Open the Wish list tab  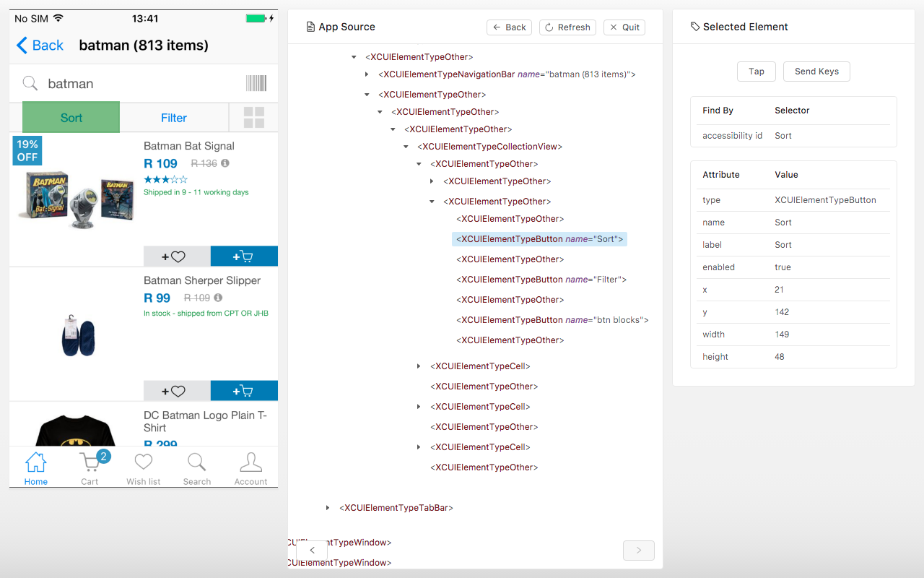tap(144, 468)
